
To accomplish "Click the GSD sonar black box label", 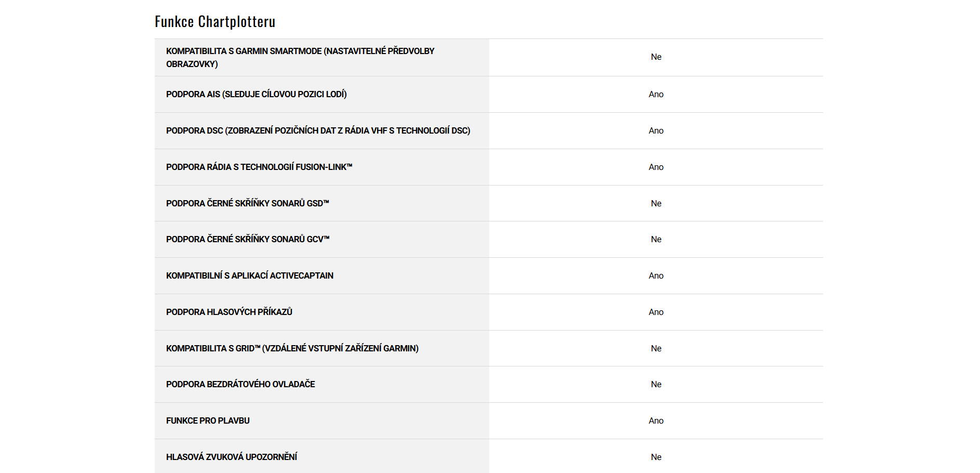I will pyautogui.click(x=247, y=203).
